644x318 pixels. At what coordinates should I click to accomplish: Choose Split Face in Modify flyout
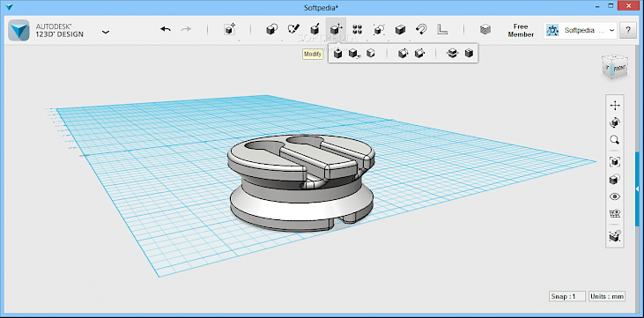pyautogui.click(x=371, y=54)
